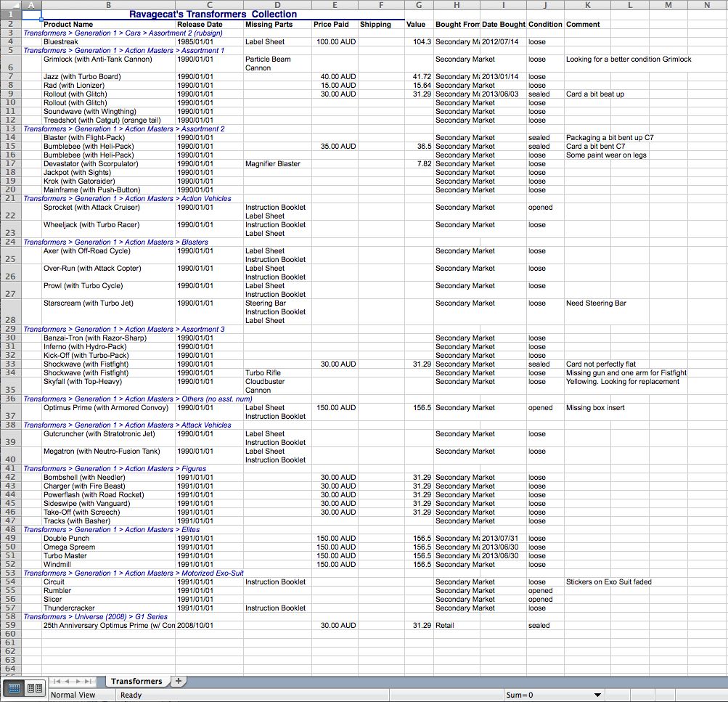Viewport: 728px width, 702px height.
Task: Select the Bluestreak product cell
Action: [x=108, y=42]
